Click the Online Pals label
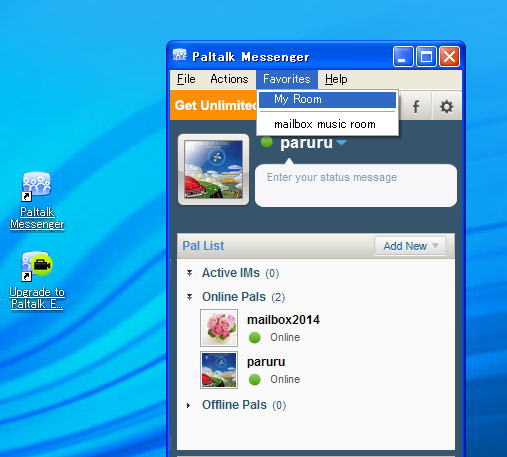 (x=234, y=297)
